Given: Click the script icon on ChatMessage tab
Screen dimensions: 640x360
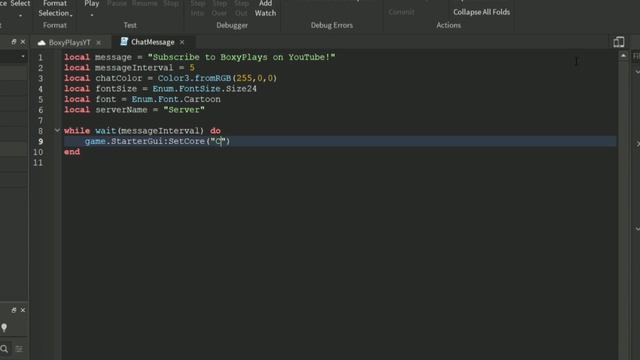Looking at the screenshot, I should pyautogui.click(x=124, y=42).
